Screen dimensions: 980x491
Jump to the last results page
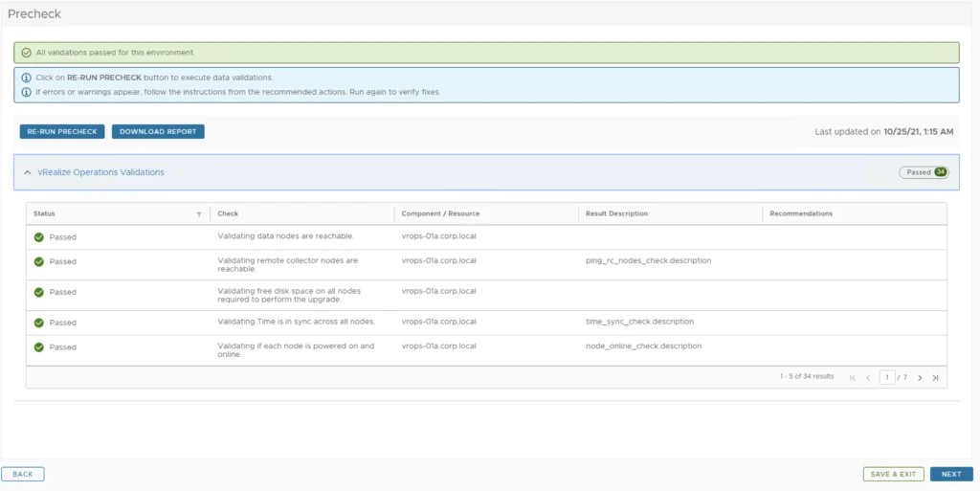tap(935, 377)
